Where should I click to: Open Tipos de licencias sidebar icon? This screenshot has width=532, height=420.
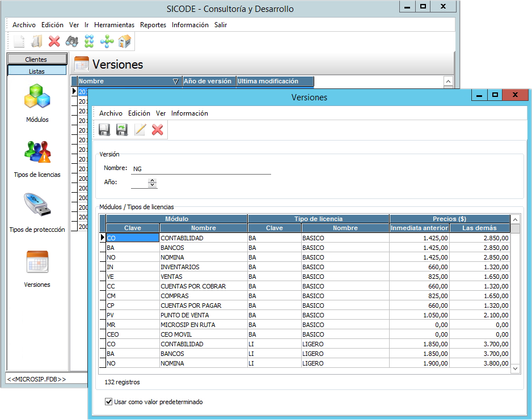tap(37, 152)
